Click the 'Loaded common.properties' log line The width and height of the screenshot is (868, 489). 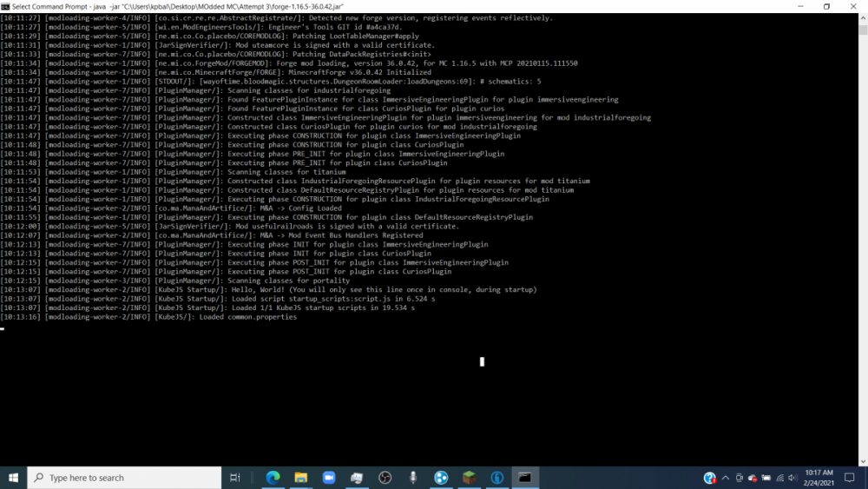point(149,317)
